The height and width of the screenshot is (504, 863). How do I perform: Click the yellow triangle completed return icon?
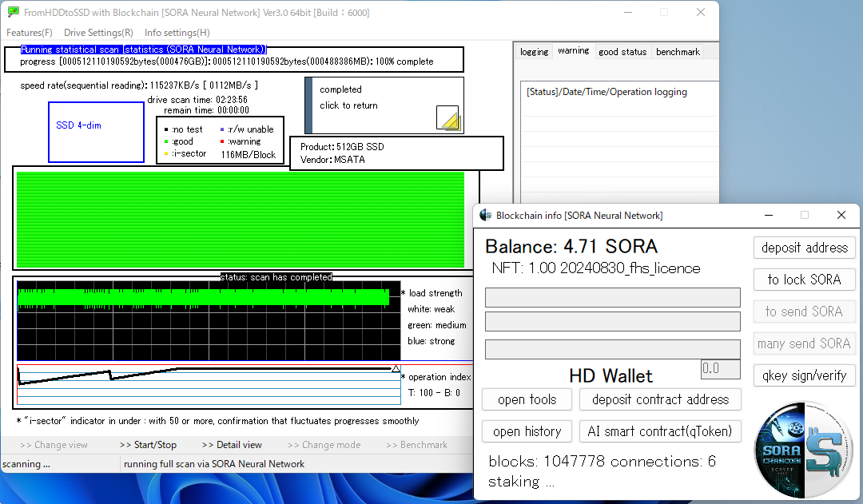(447, 117)
